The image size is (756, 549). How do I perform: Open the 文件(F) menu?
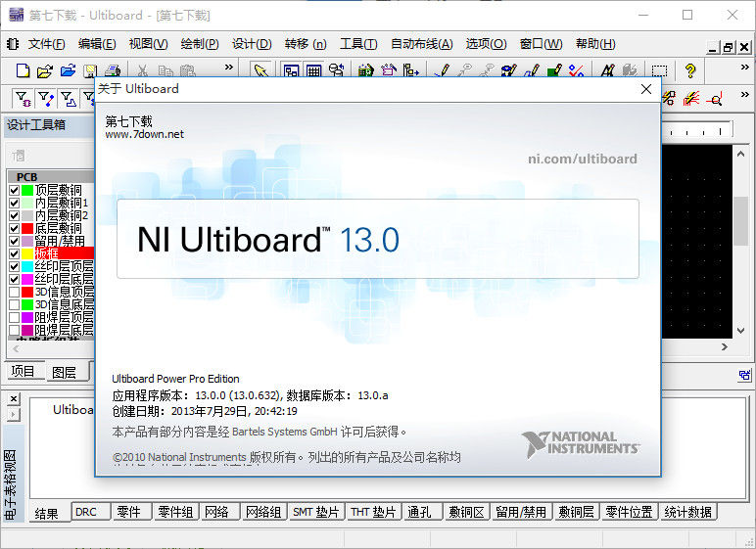46,44
